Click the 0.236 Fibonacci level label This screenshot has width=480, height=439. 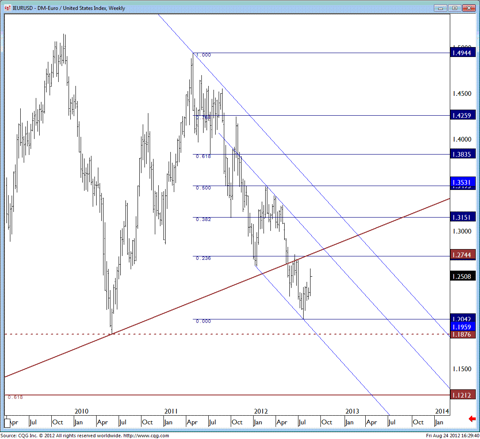tap(203, 258)
